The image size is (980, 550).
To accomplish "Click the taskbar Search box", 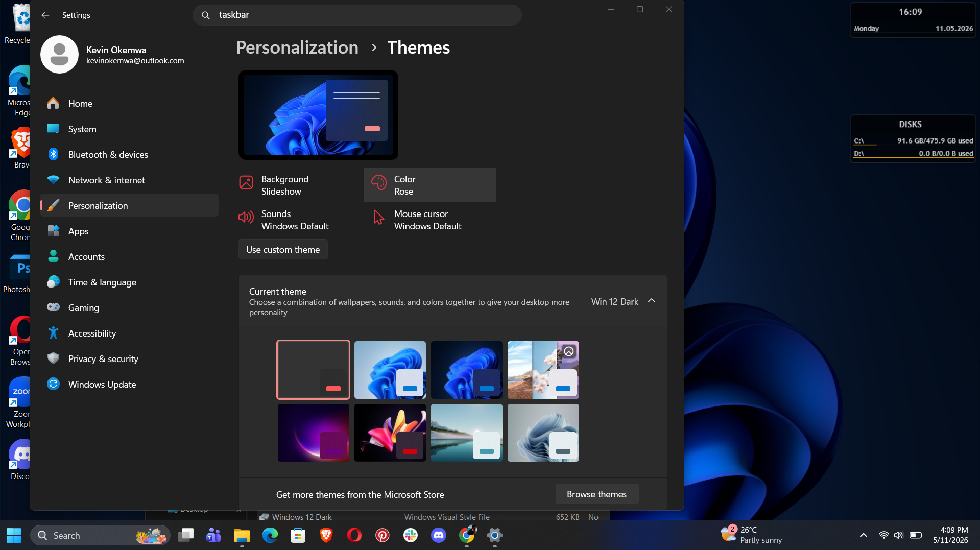I will pyautogui.click(x=101, y=535).
